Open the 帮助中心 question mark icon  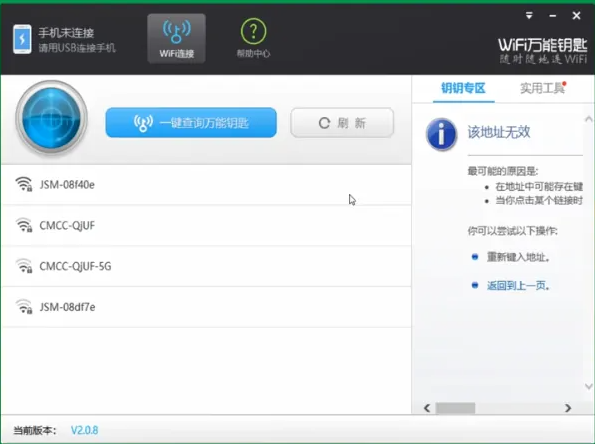tap(253, 31)
